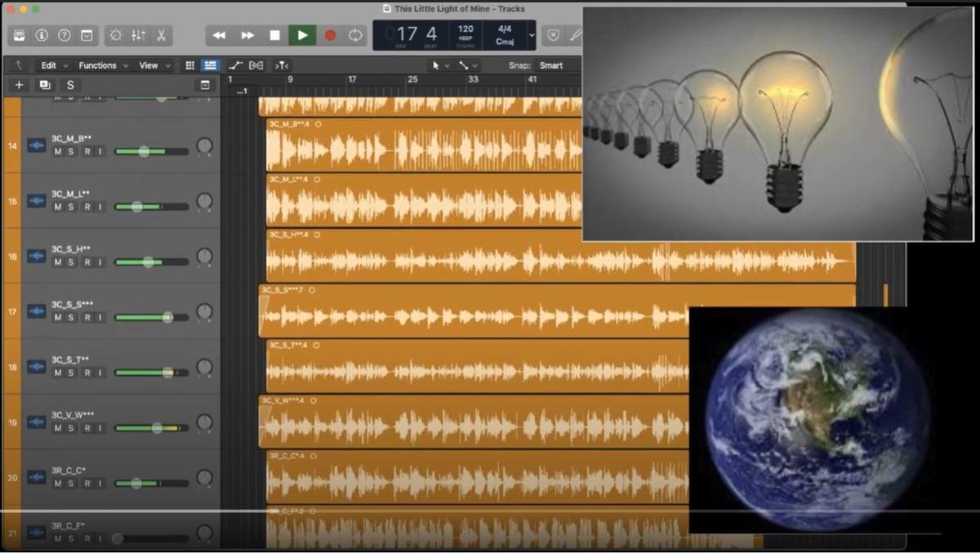Record-enable track 16 3C_S_H**
Image resolution: width=980 pixels, height=554 pixels.
[87, 262]
